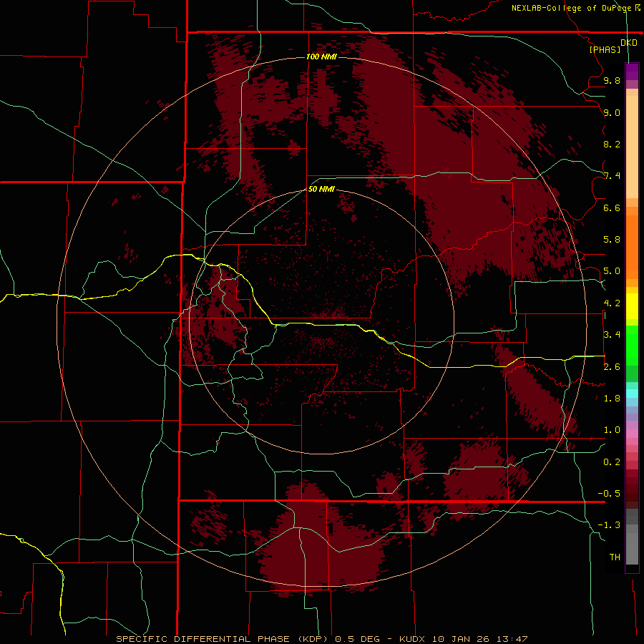Click the yellow segment of color bar
644x644 pixels.
click(632, 306)
